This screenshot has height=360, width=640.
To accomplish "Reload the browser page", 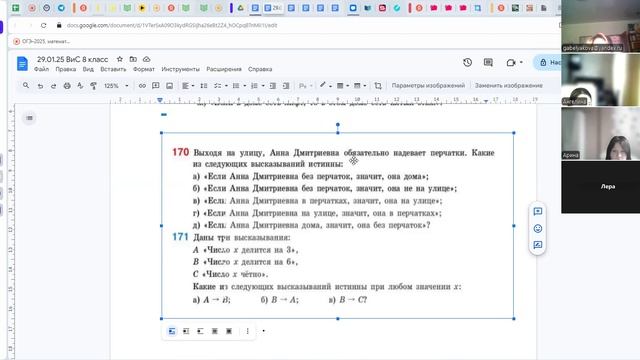I will [x=43, y=25].
